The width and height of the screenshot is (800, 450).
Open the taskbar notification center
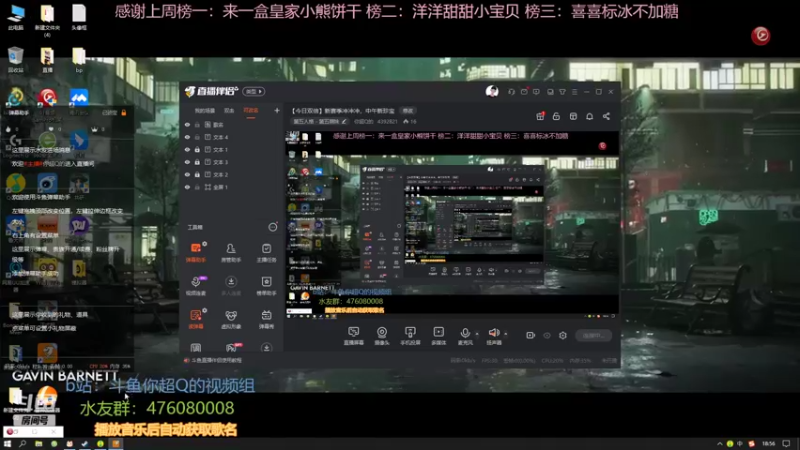[x=787, y=444]
